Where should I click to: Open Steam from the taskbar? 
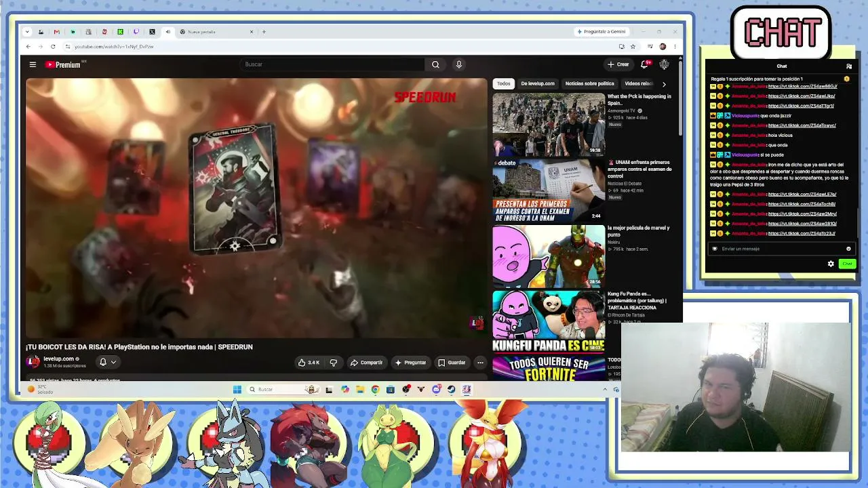[x=451, y=390]
